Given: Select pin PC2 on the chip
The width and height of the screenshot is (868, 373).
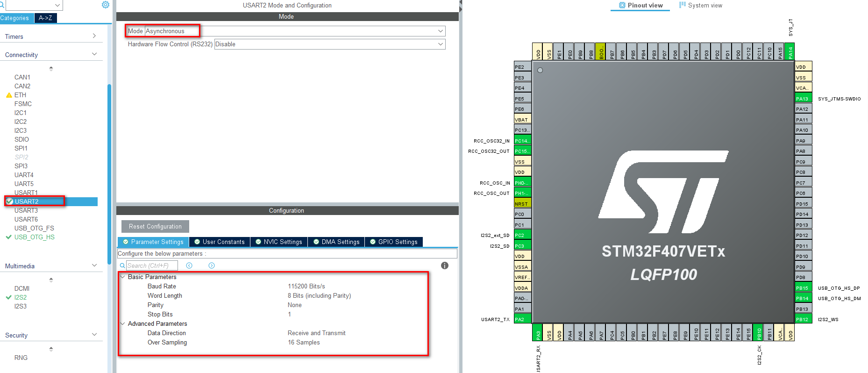Looking at the screenshot, I should point(522,235).
